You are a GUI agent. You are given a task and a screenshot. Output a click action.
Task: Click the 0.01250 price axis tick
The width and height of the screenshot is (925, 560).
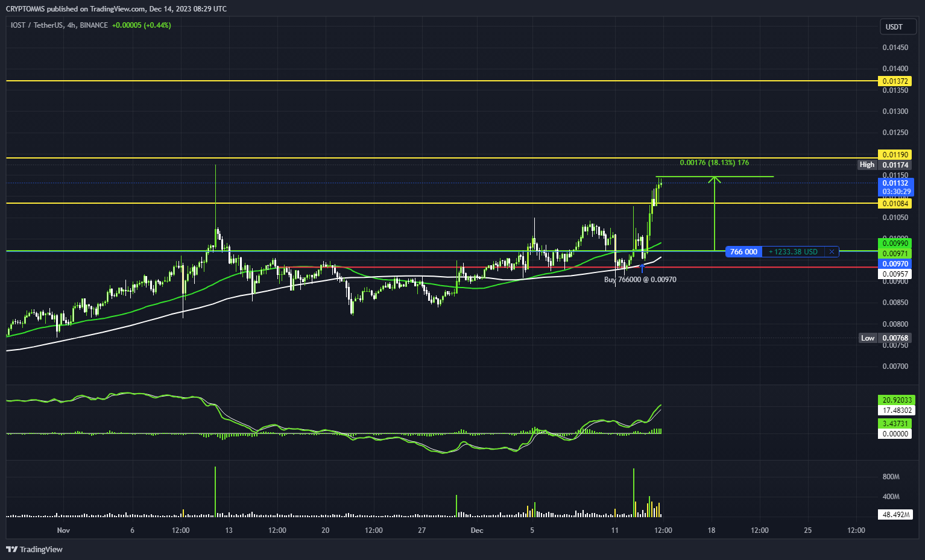(x=895, y=133)
